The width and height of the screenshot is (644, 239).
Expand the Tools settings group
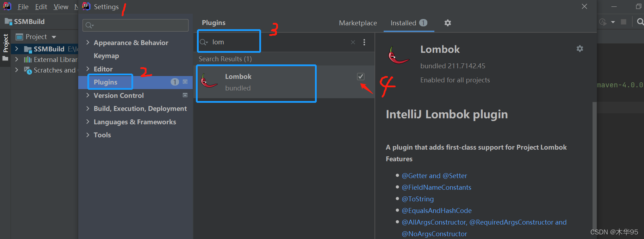click(x=88, y=135)
